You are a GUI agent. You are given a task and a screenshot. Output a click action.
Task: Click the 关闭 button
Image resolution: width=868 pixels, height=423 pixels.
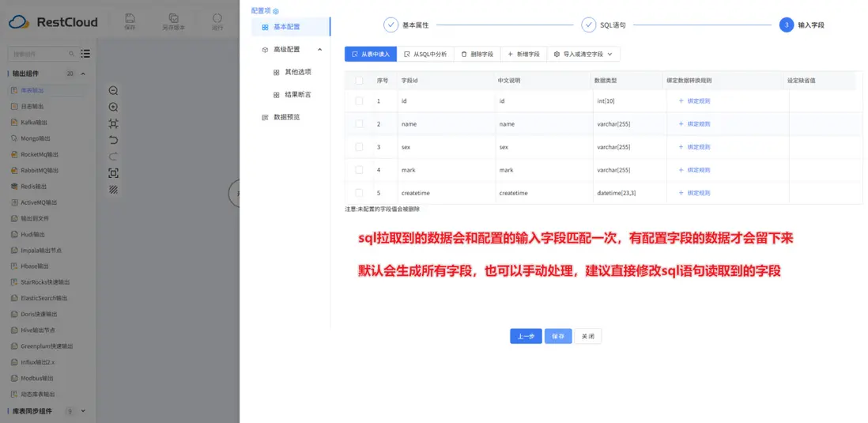[588, 336]
